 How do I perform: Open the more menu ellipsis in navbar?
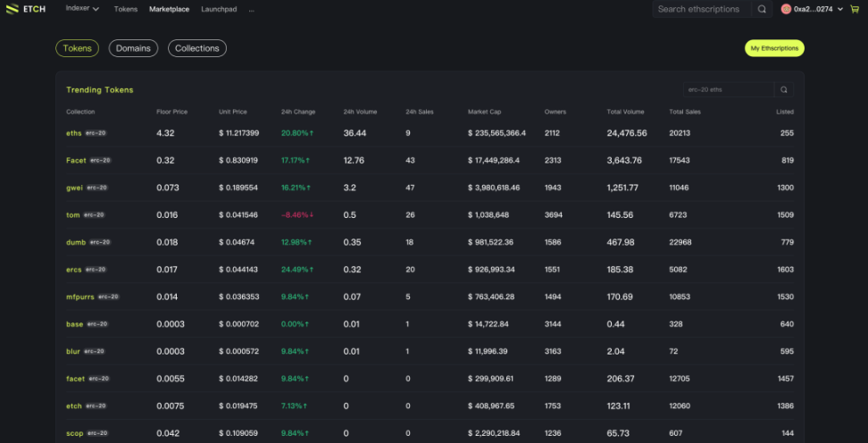pyautogui.click(x=251, y=9)
